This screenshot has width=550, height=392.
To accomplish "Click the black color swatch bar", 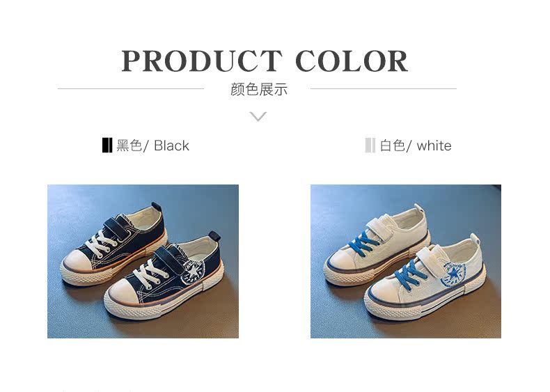I will (x=107, y=146).
